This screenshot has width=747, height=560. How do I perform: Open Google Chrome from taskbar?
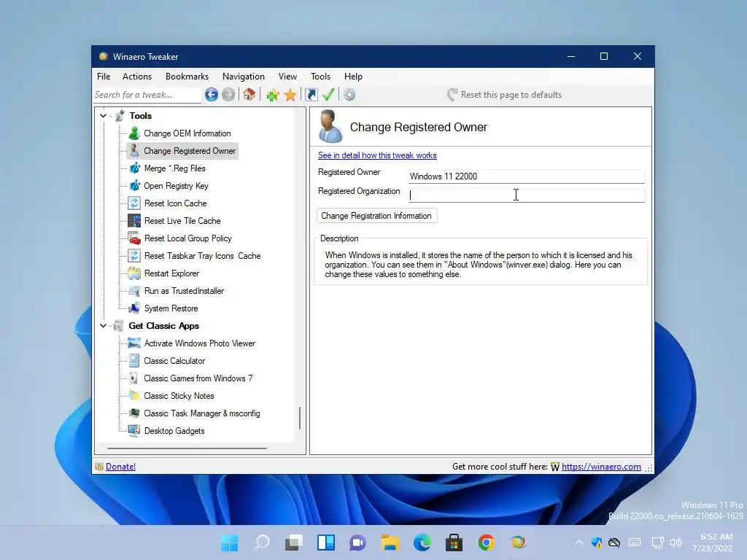tap(486, 542)
